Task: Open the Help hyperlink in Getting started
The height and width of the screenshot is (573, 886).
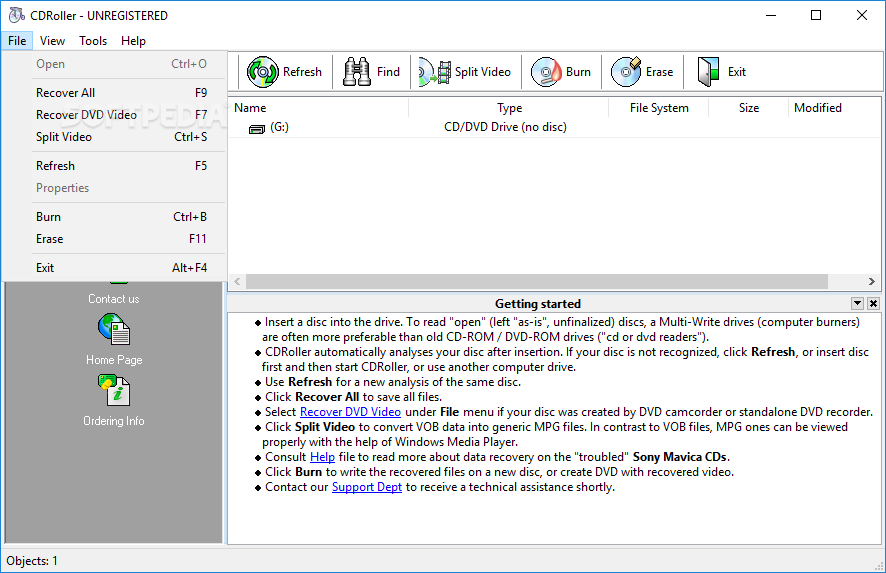Action: pos(322,457)
